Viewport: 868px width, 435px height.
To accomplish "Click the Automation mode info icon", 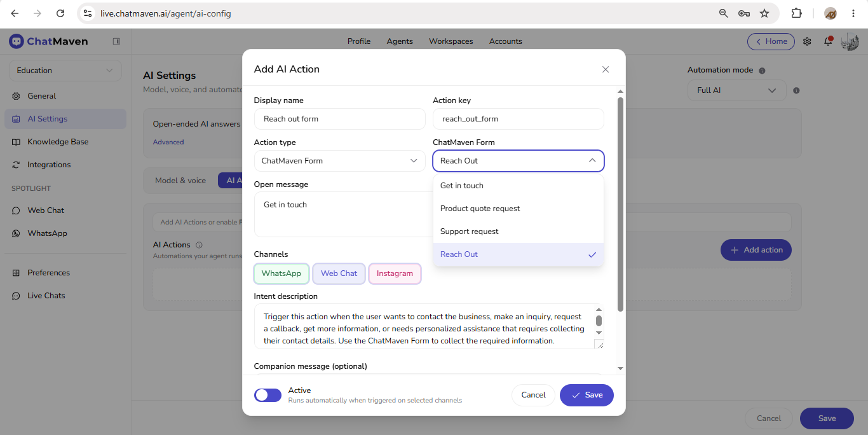I will point(762,71).
